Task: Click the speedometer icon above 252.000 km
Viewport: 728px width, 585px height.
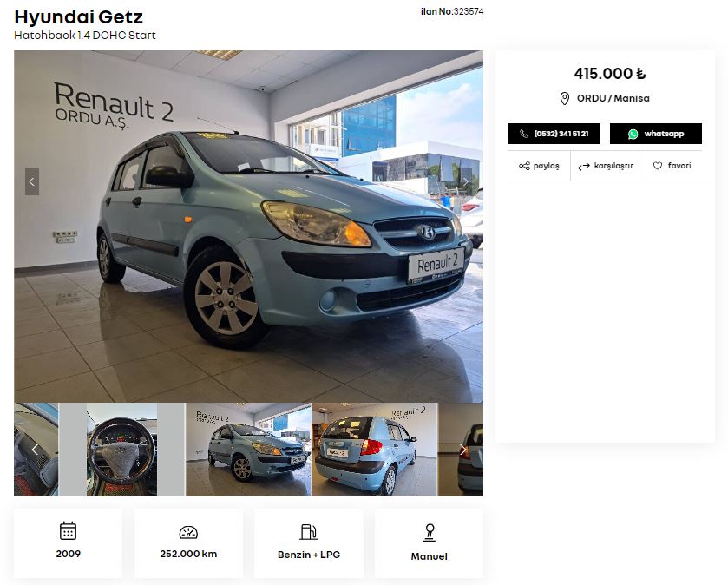Action: [x=188, y=532]
